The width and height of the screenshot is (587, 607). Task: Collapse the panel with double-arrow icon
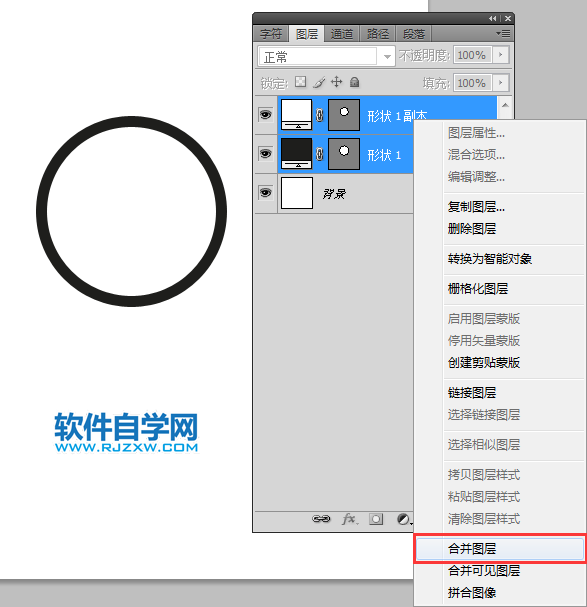point(493,19)
